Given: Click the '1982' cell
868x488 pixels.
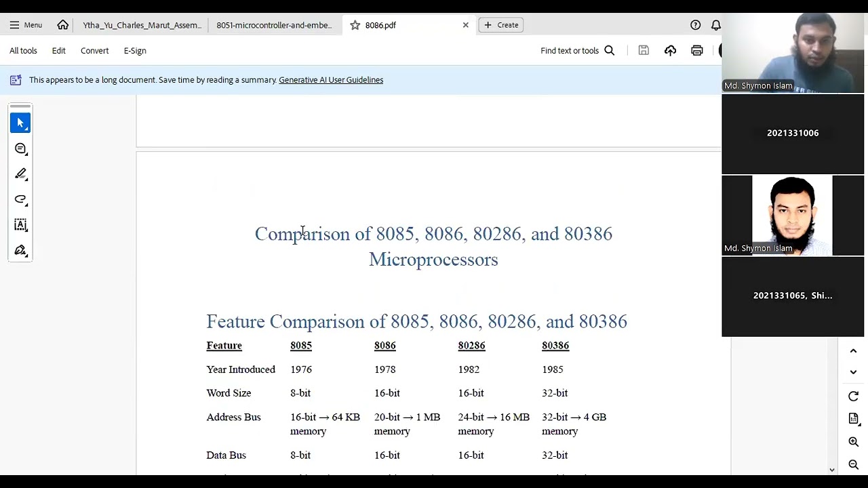Looking at the screenshot, I should (469, 369).
